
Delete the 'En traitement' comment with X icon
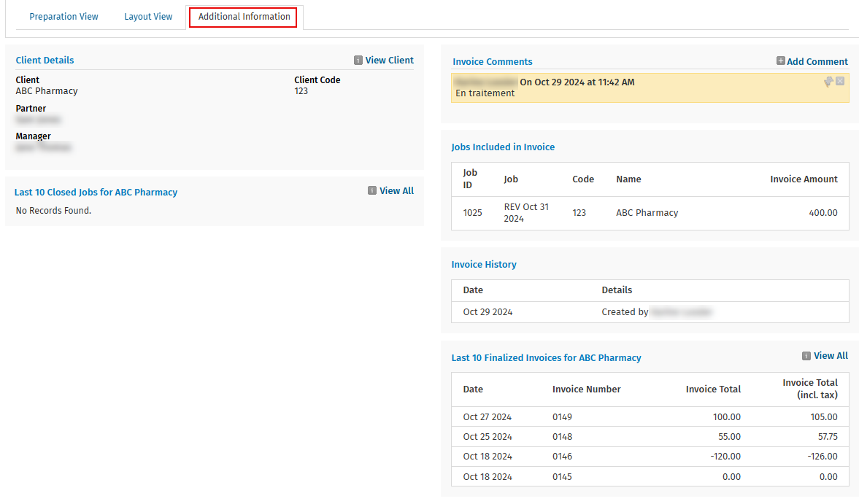click(x=840, y=81)
